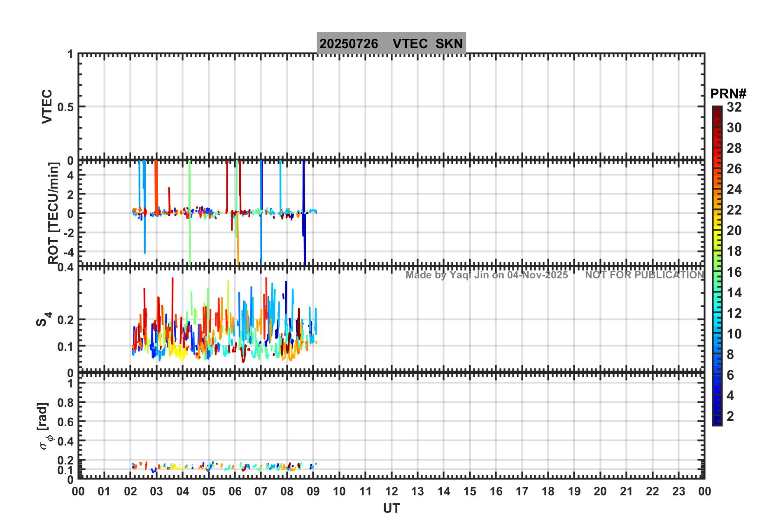The height and width of the screenshot is (532, 783).
Task: Click x-axis tick label 09
Action: click(313, 491)
